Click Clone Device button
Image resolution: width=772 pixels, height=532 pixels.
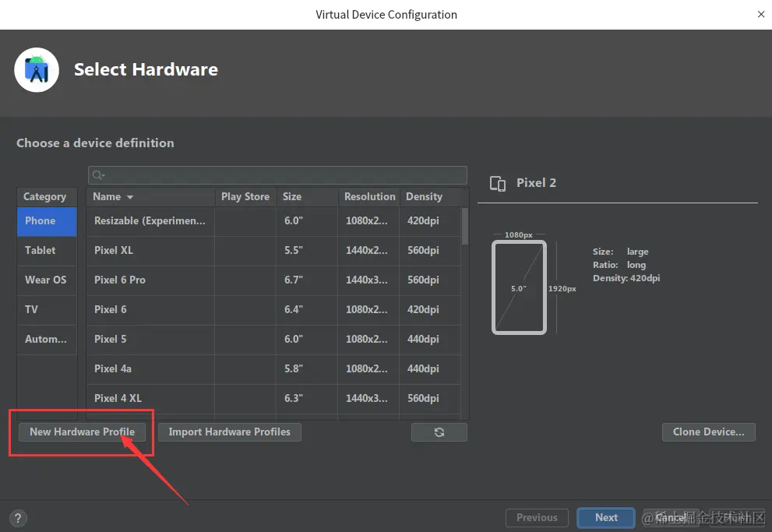[x=708, y=432]
